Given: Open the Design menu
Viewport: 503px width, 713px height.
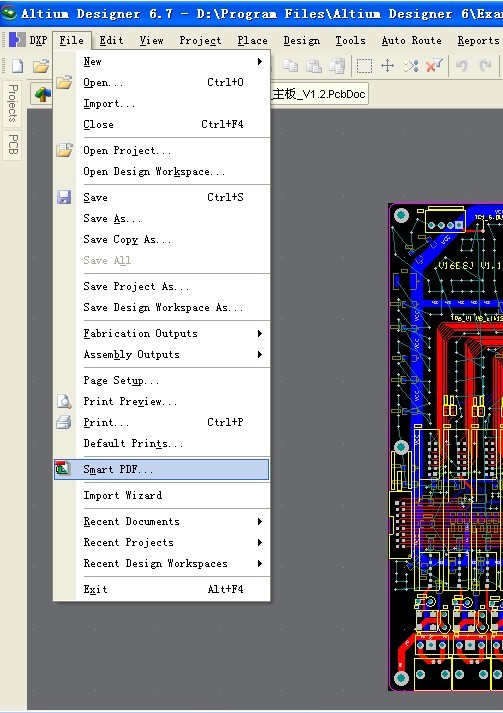Looking at the screenshot, I should 302,40.
